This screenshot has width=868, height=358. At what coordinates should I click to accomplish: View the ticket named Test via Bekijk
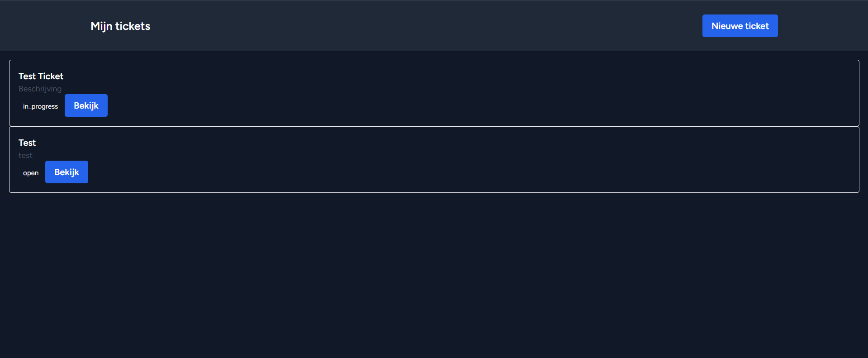pos(66,172)
